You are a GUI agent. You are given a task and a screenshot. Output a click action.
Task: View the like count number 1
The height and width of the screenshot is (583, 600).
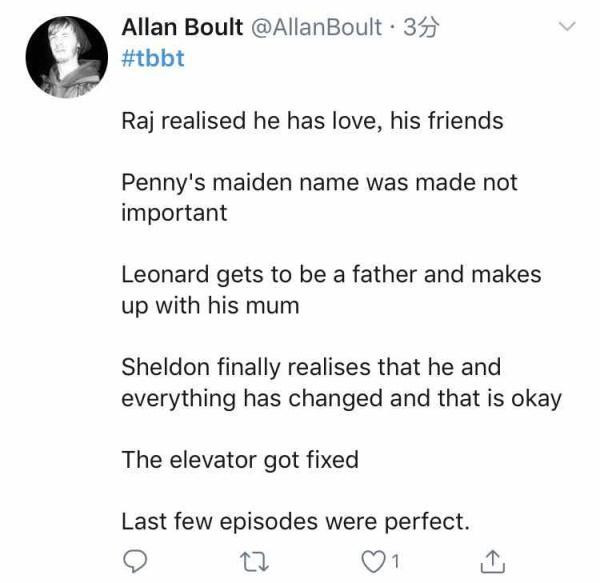point(396,562)
